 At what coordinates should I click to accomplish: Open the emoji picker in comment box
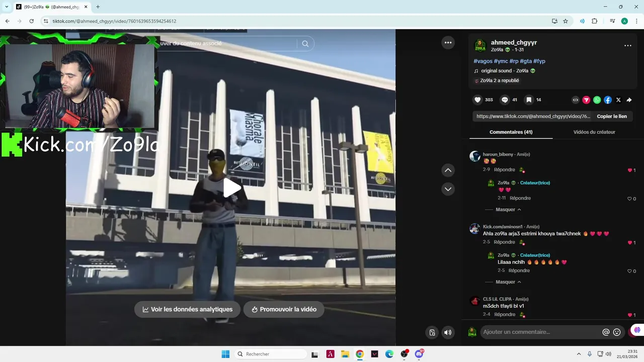click(617, 332)
